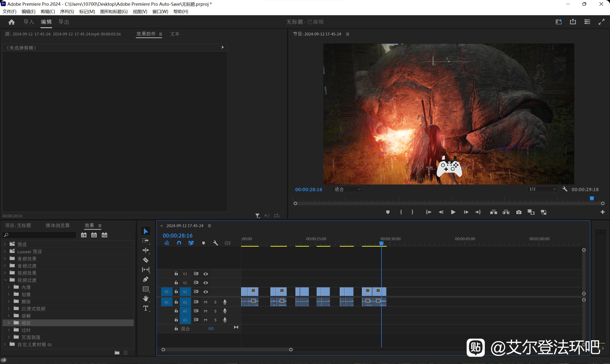Select the Pen tool in toolbar

click(x=146, y=279)
